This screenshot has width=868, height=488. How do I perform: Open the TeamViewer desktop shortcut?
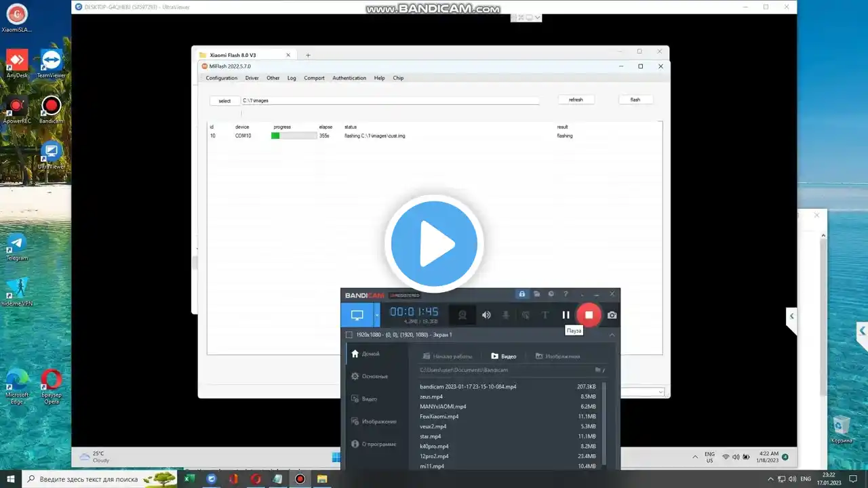coord(52,64)
